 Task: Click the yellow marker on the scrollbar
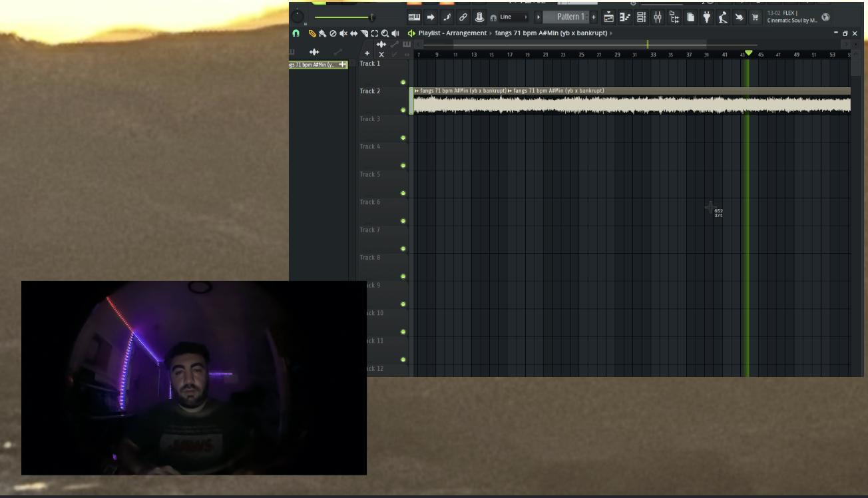pyautogui.click(x=647, y=45)
